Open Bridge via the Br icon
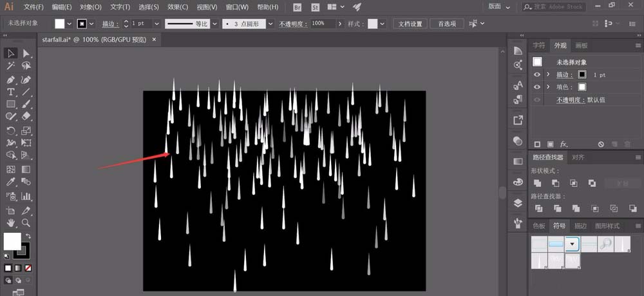 pos(298,7)
